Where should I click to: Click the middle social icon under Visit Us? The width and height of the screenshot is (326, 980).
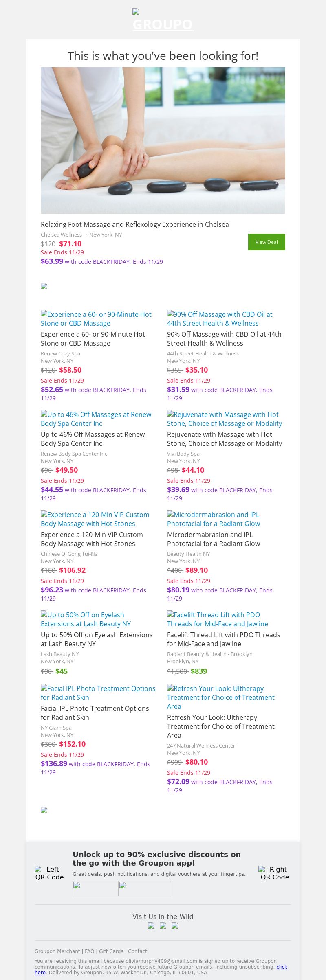(x=163, y=925)
